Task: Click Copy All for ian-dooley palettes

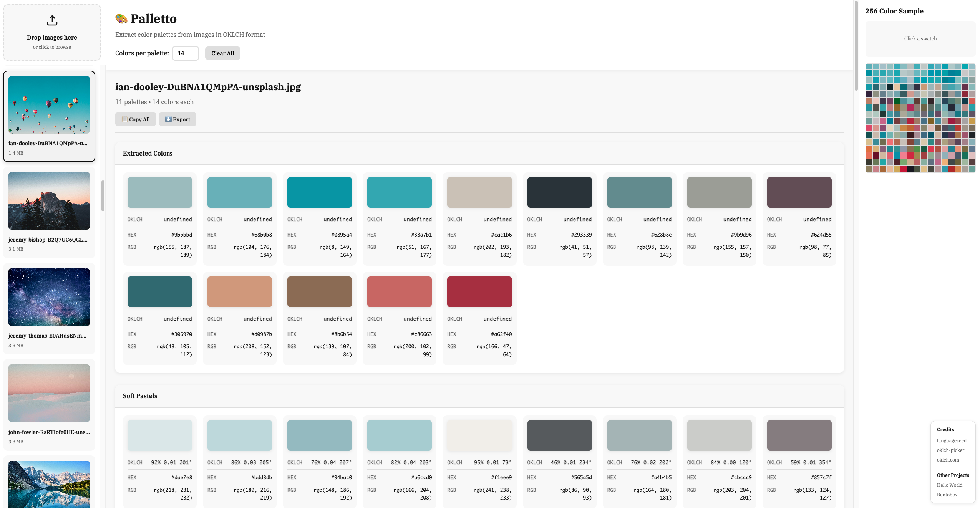Action: (x=135, y=119)
